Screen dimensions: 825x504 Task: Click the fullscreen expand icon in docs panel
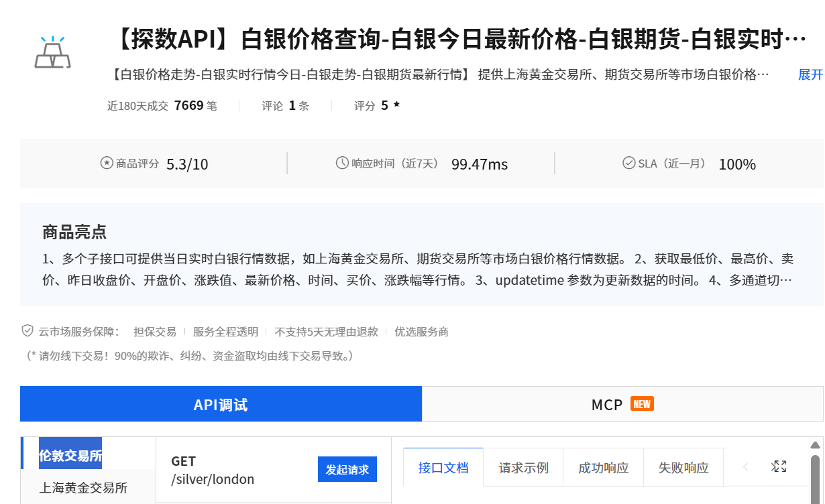click(779, 466)
